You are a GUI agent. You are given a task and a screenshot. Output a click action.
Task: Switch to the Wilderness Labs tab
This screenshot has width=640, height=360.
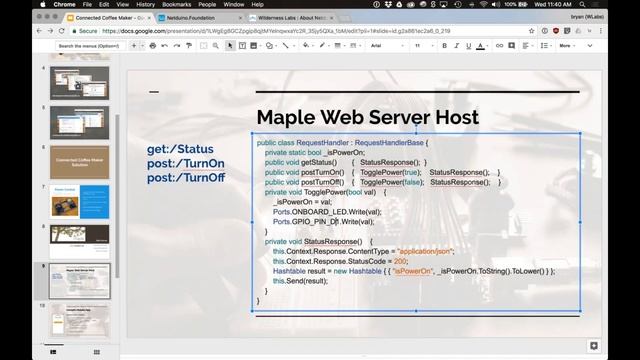tap(291, 18)
